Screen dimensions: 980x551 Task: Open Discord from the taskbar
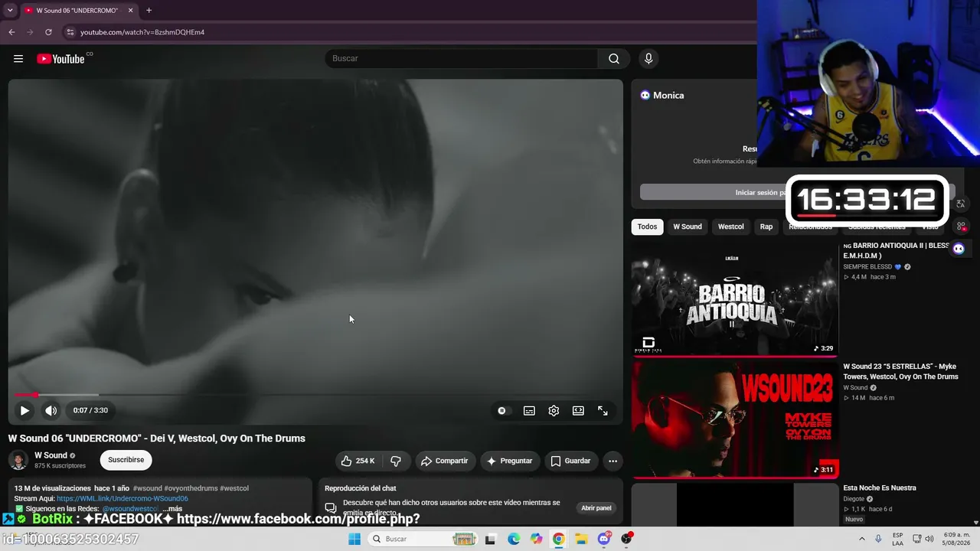pyautogui.click(x=604, y=539)
